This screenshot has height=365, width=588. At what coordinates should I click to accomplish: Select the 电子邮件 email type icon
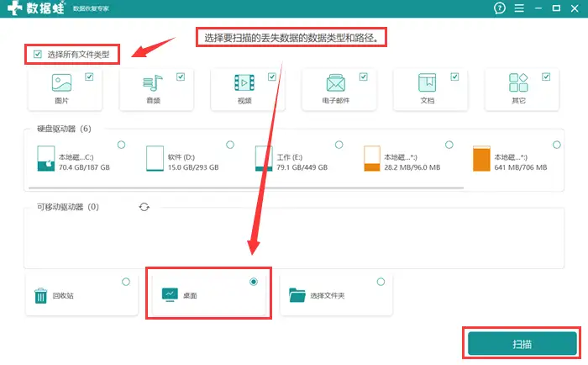(336, 83)
